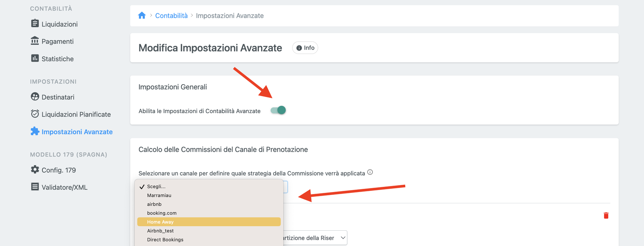This screenshot has height=246, width=644.
Task: Click the Info button near title
Action: click(x=305, y=48)
